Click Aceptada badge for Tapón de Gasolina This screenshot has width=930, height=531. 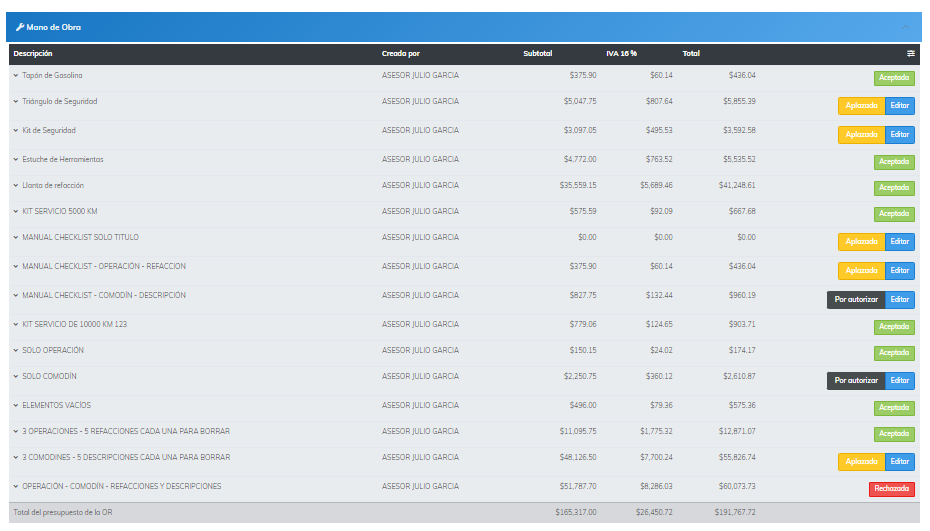(894, 78)
